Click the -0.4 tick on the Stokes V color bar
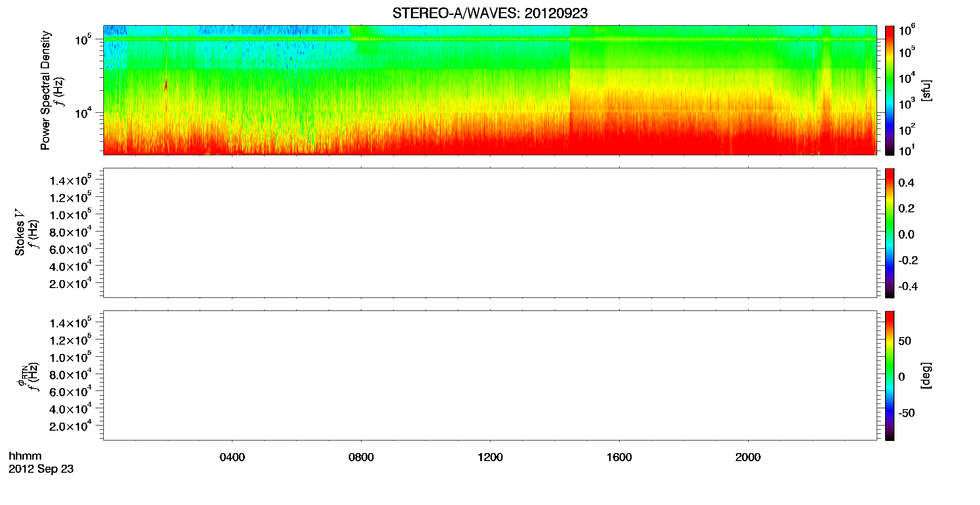Viewport: 980px width, 505px height. [x=908, y=286]
